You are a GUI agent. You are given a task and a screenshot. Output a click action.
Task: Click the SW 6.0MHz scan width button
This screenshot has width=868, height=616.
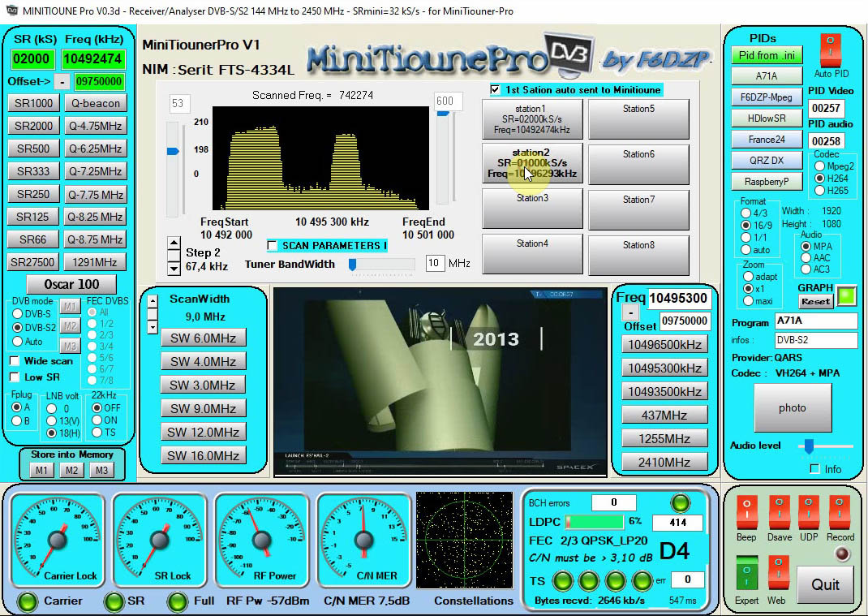coord(203,338)
